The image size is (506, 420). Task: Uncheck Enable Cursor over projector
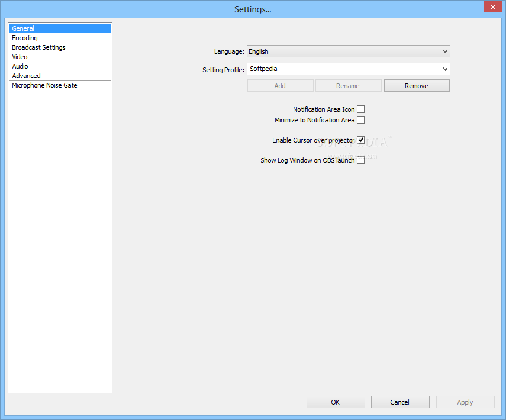click(361, 140)
